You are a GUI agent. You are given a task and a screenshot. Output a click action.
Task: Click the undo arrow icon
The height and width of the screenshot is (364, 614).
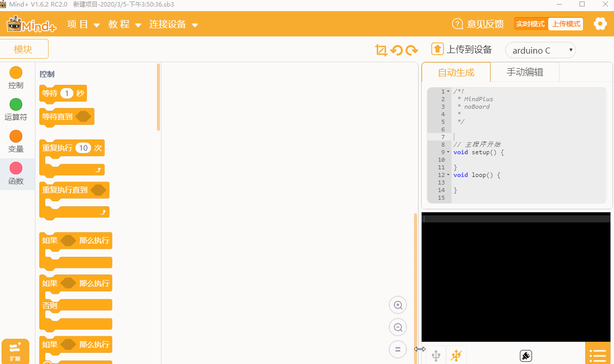397,50
